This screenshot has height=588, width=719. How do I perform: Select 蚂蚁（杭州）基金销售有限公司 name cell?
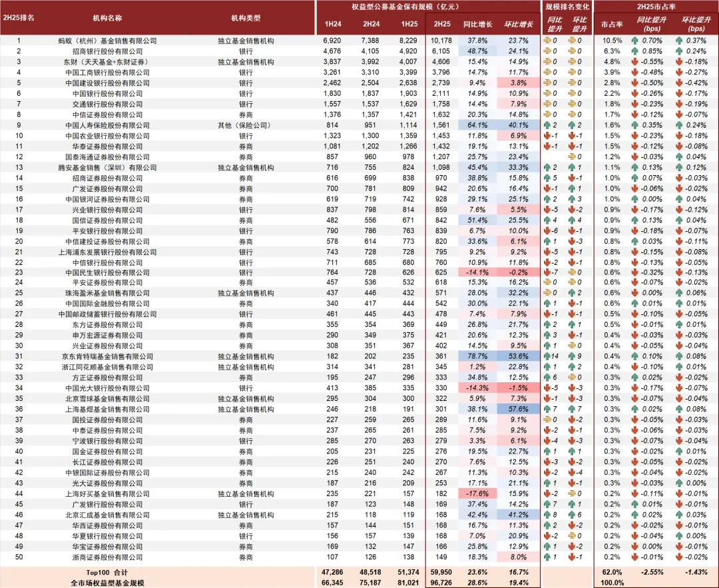click(x=107, y=41)
